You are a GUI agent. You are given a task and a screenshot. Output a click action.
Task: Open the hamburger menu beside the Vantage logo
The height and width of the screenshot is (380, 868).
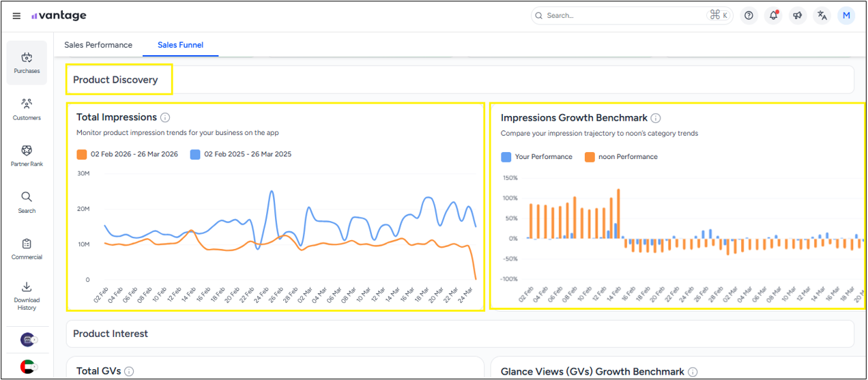[16, 16]
